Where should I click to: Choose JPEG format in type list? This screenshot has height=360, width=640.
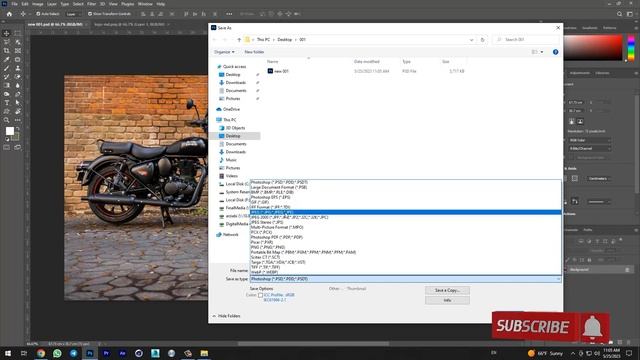pyautogui.click(x=405, y=212)
